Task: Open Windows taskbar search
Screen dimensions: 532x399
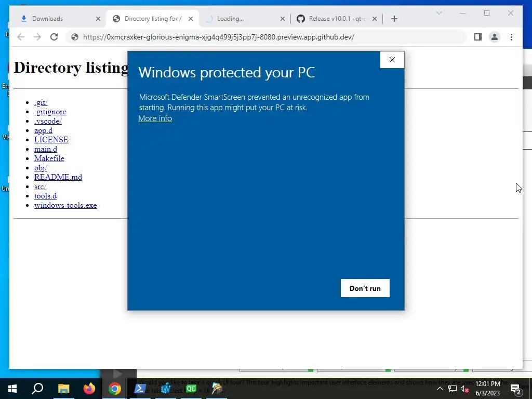Action: point(37,389)
